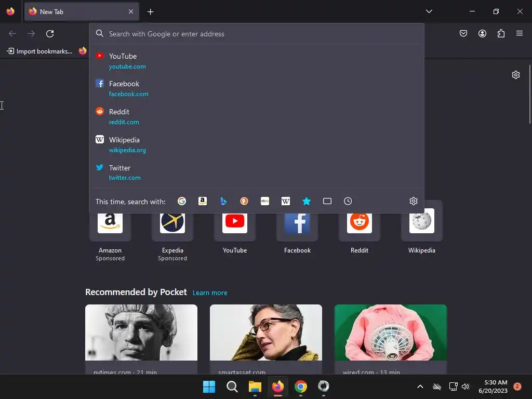The width and height of the screenshot is (532, 399).
Task: Search bookmarks using the star icon
Action: click(307, 201)
